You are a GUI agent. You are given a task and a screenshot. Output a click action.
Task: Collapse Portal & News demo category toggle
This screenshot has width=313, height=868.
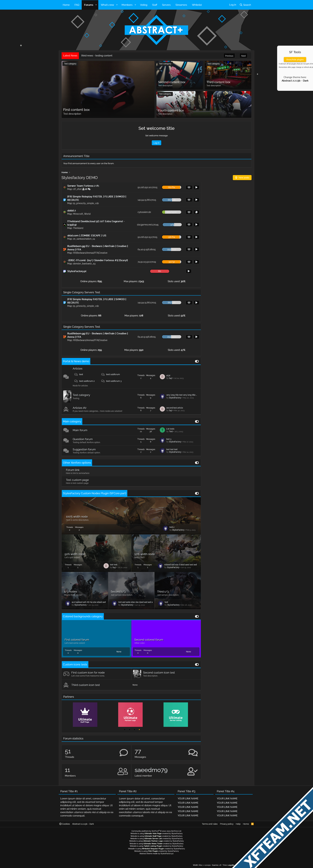pos(197,361)
